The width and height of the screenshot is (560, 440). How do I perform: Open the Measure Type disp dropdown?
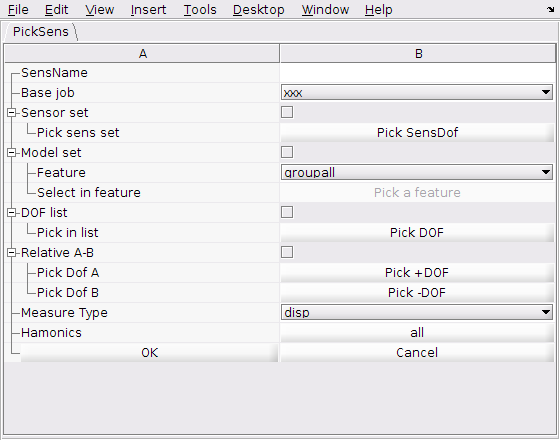coord(417,312)
